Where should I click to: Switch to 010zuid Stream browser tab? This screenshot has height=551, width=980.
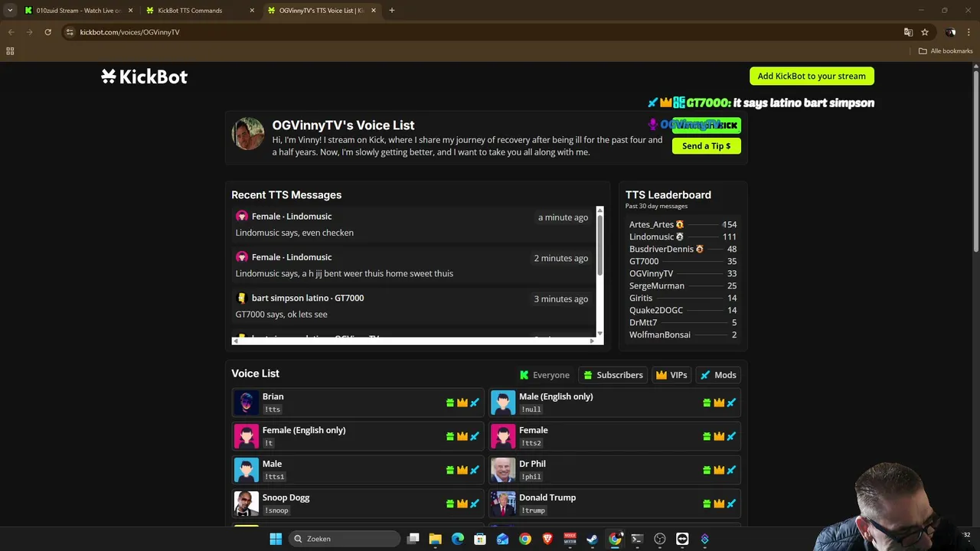[x=78, y=11]
